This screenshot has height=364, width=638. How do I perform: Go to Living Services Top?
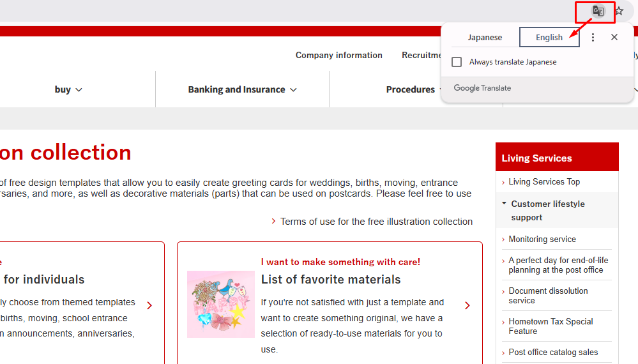click(544, 182)
